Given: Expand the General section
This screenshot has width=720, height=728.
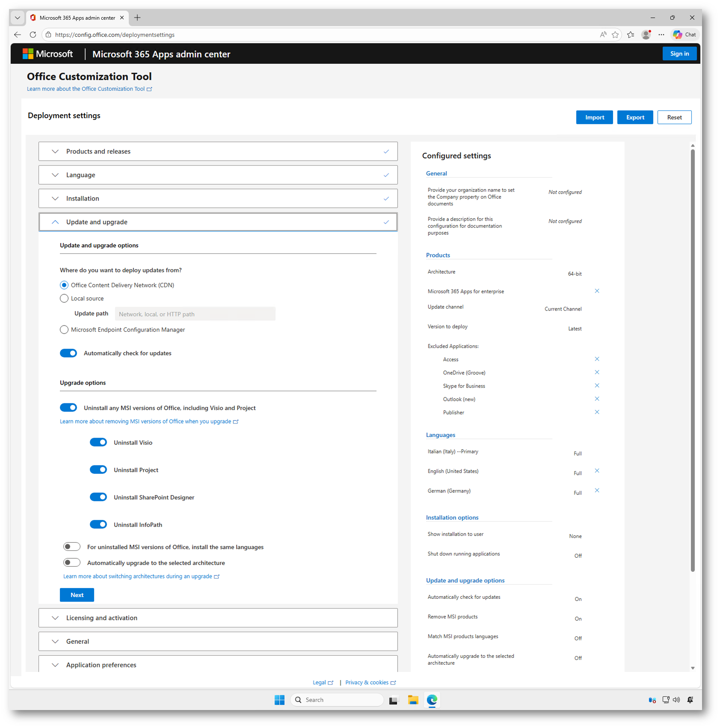Looking at the screenshot, I should (x=218, y=641).
